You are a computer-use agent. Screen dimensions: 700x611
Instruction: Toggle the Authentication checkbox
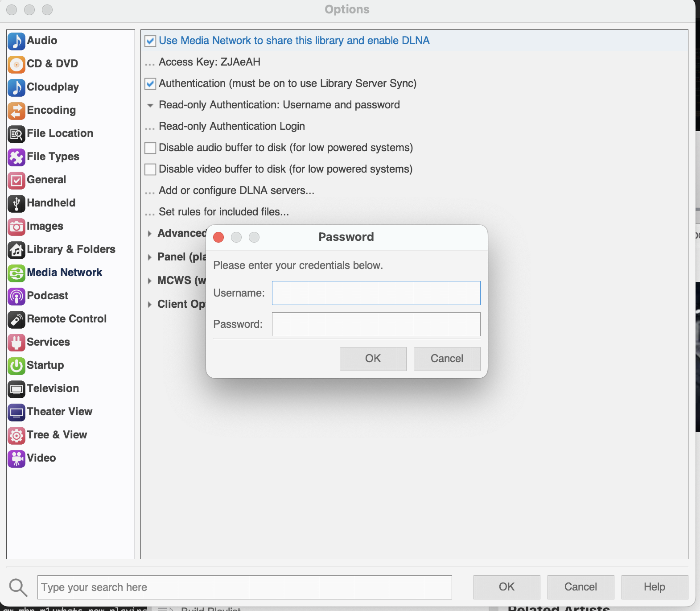click(x=150, y=84)
